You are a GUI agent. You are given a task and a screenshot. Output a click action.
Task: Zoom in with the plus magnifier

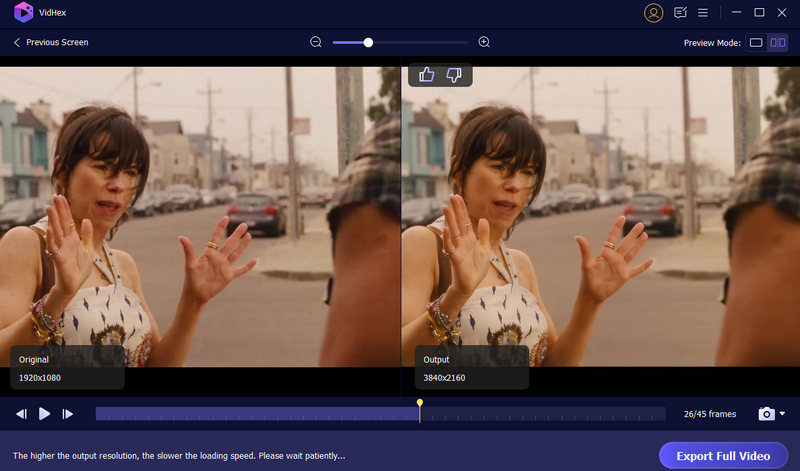click(x=484, y=42)
